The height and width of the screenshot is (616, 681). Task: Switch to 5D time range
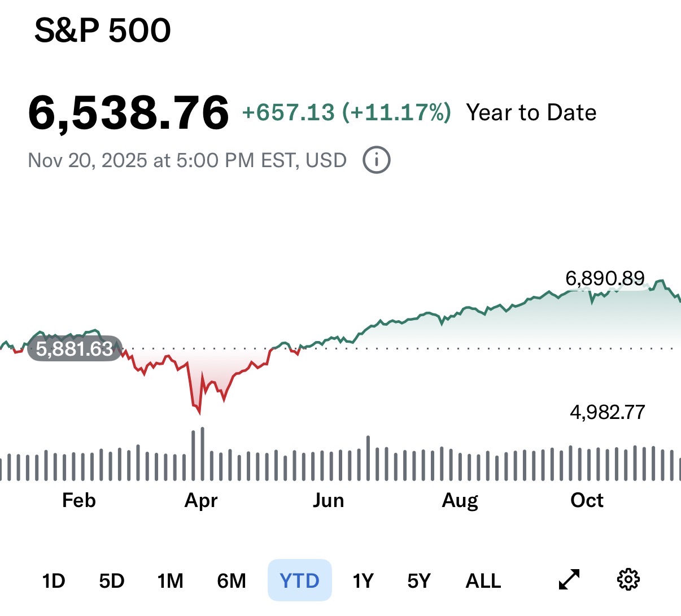[111, 580]
